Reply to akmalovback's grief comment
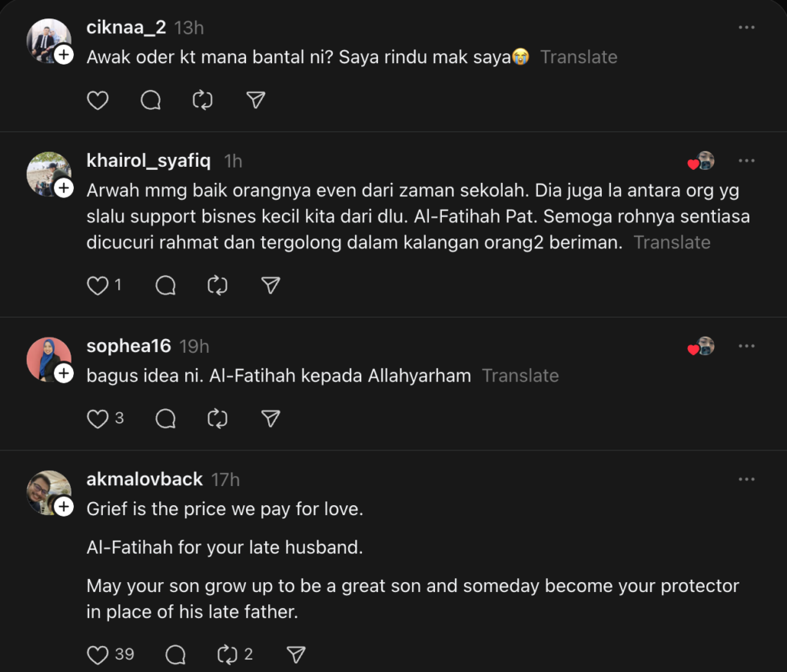Screen dimensions: 787x672 [175, 654]
